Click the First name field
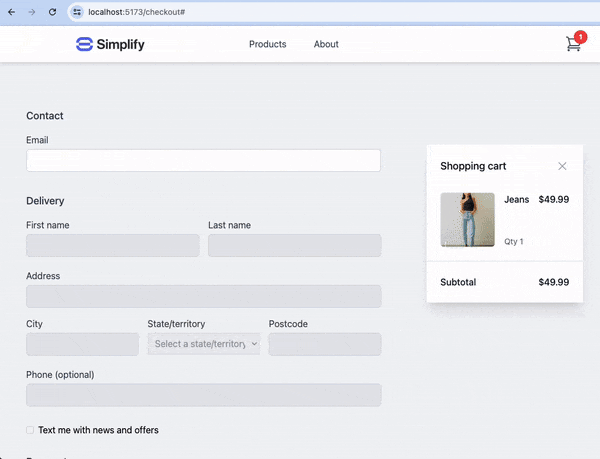This screenshot has width=600, height=459. [113, 246]
